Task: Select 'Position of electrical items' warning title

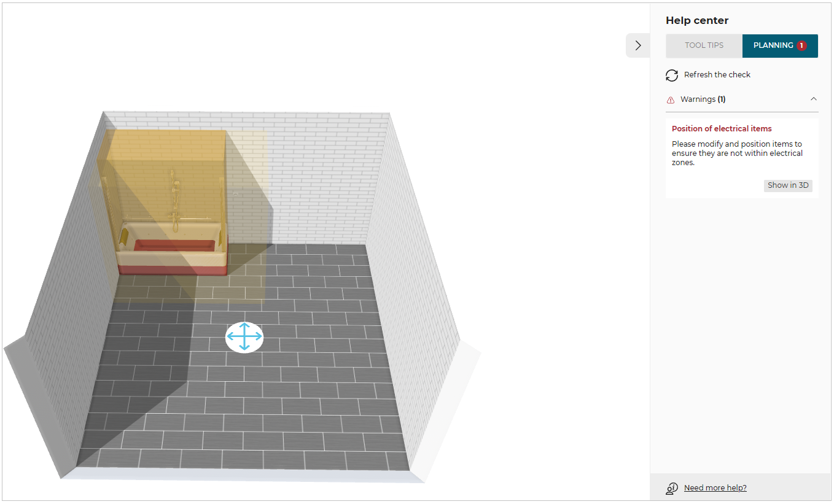Action: [x=721, y=129]
